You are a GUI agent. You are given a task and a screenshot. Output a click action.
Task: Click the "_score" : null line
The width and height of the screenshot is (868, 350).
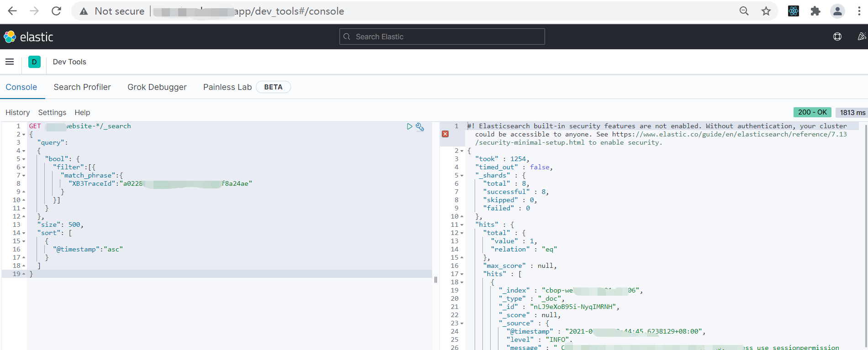(529, 315)
